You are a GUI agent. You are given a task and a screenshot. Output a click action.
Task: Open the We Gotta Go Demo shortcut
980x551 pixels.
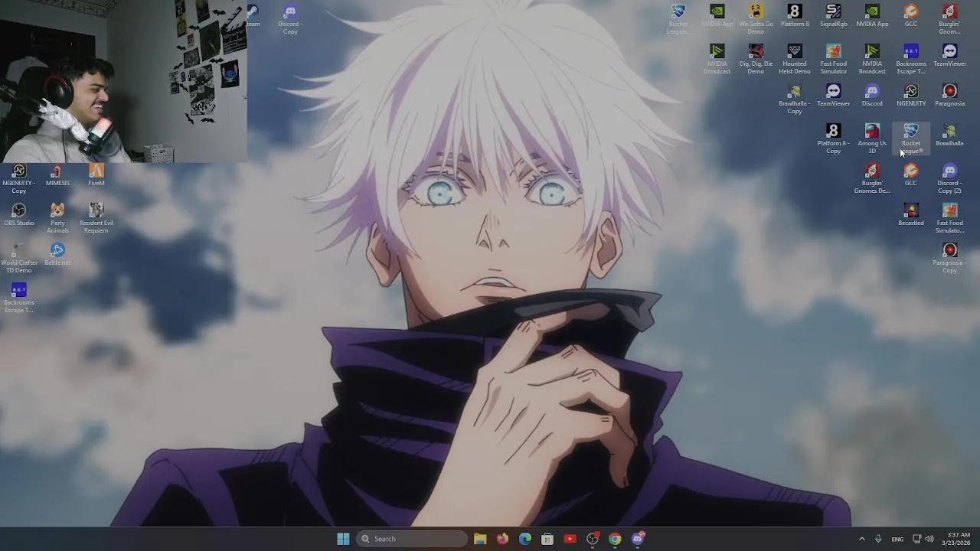(x=756, y=19)
